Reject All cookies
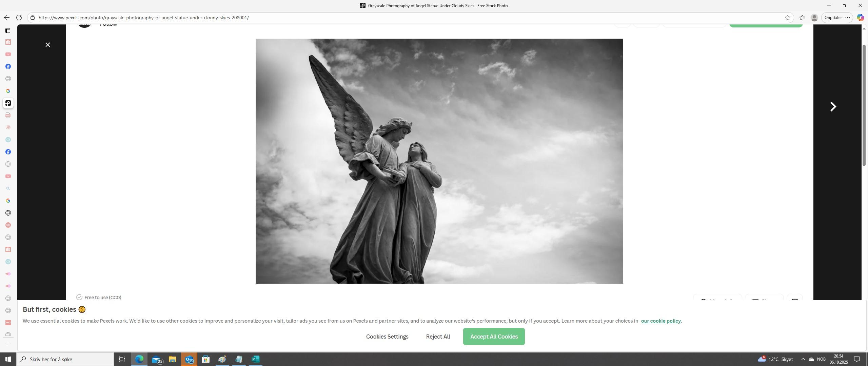The height and width of the screenshot is (366, 868). [x=438, y=337]
